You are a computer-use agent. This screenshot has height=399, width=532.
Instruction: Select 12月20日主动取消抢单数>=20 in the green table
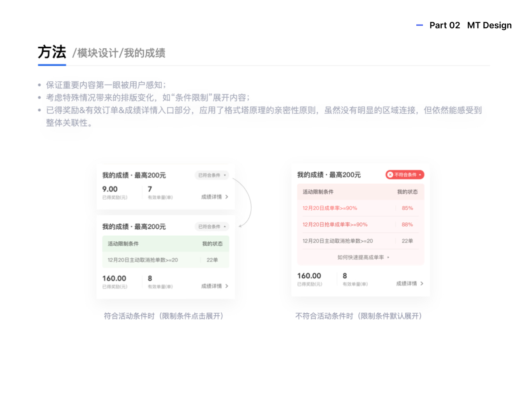coord(166,260)
